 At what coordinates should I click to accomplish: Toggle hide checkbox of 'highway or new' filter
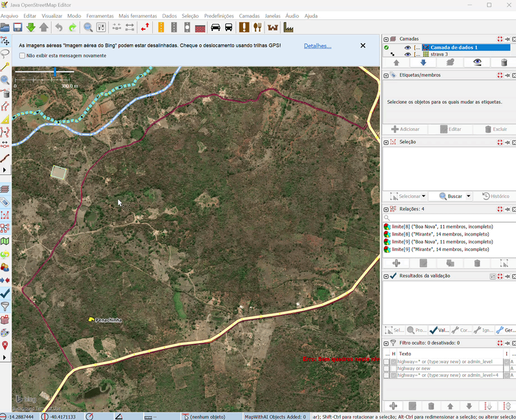click(x=393, y=368)
